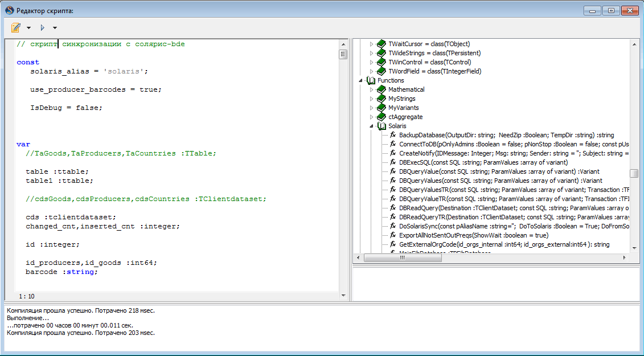Select ExportAllNotSentOutPreqs function entry
This screenshot has height=356, width=644.
[474, 236]
